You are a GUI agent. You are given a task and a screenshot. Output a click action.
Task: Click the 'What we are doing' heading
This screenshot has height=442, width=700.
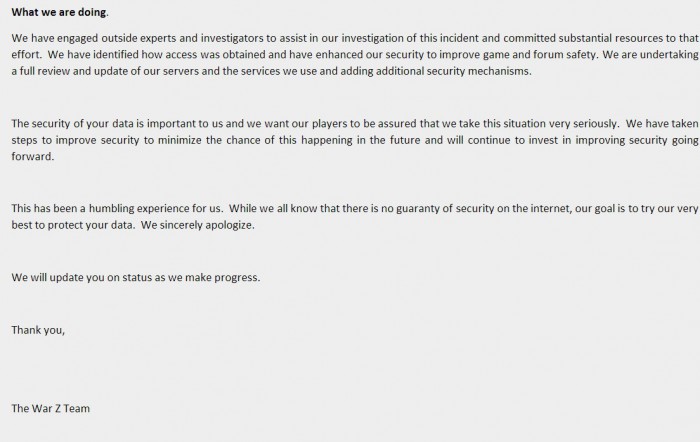click(59, 13)
